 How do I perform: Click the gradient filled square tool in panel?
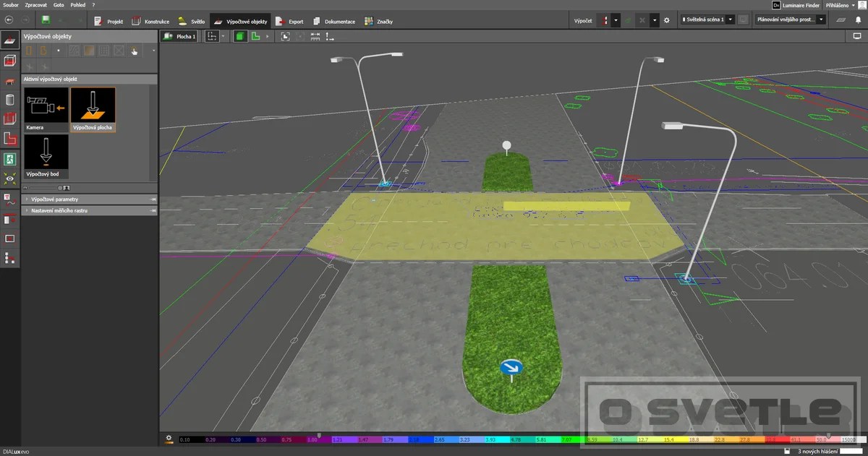pyautogui.click(x=88, y=51)
